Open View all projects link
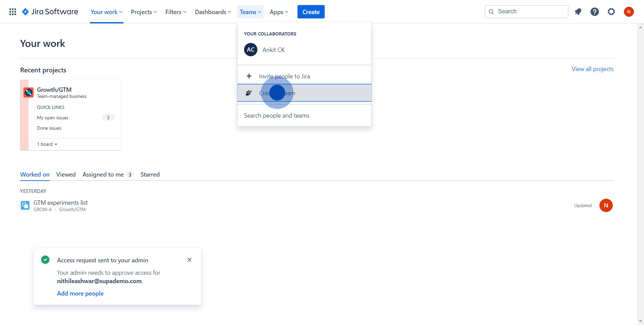This screenshot has width=644, height=325. click(592, 69)
